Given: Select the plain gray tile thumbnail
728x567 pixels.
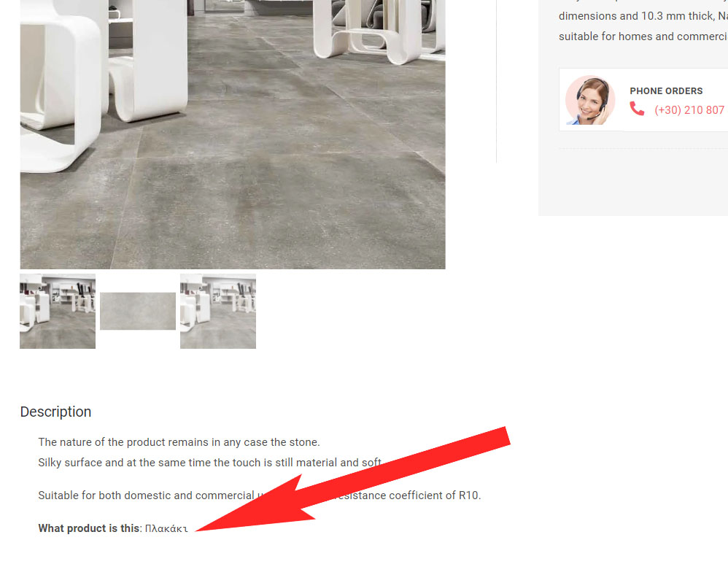Looking at the screenshot, I should (x=138, y=311).
